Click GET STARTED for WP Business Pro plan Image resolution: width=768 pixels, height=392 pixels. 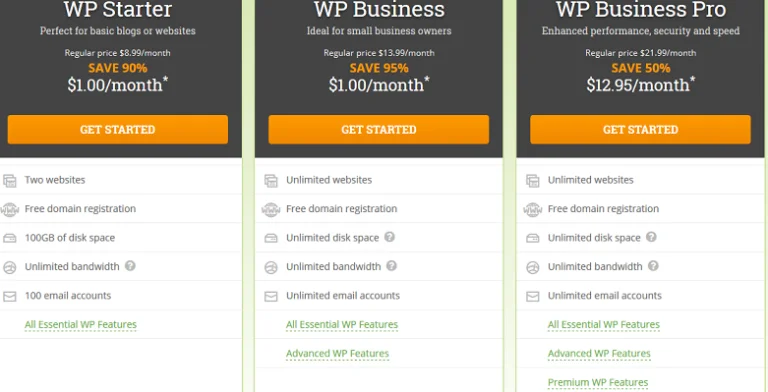pos(640,129)
